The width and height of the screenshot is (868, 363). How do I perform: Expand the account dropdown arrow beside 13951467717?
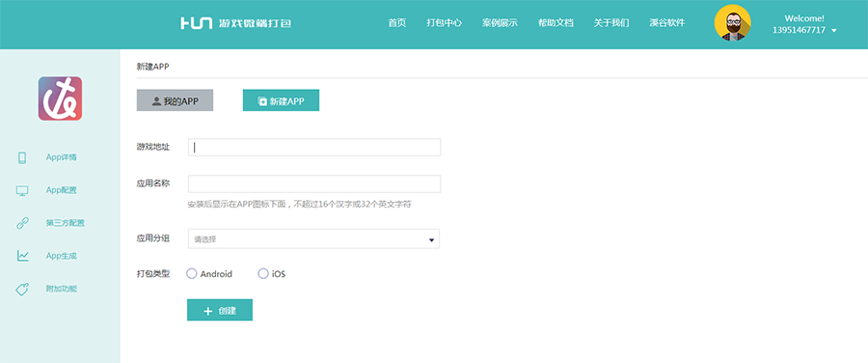click(833, 31)
